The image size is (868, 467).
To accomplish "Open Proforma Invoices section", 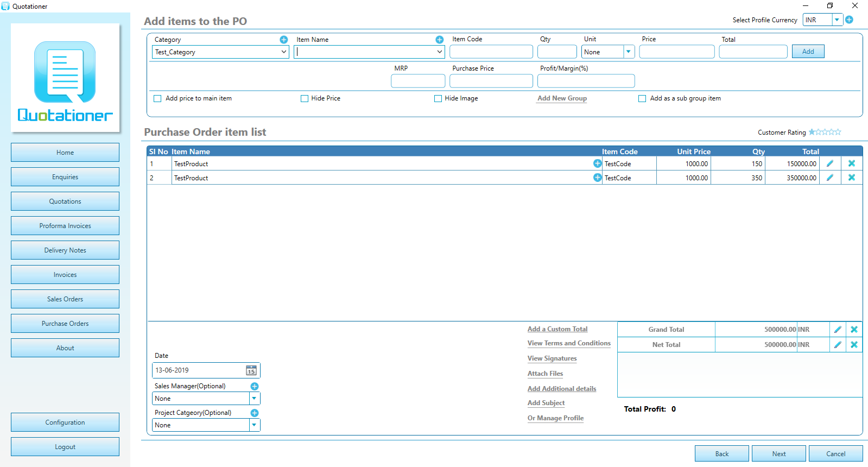I will (x=65, y=226).
